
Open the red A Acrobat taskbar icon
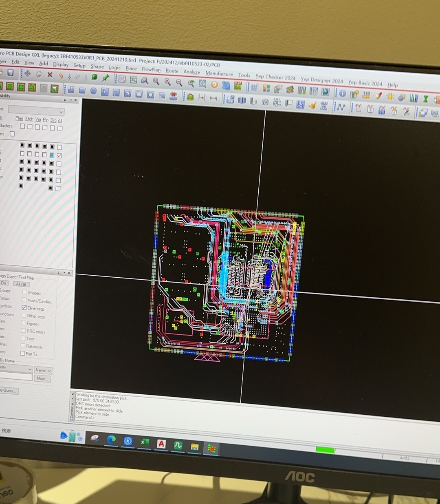coord(161,443)
